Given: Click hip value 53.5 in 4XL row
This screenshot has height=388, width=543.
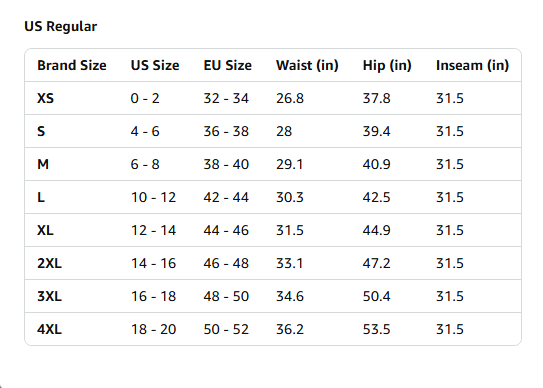Looking at the screenshot, I should click(x=376, y=329).
